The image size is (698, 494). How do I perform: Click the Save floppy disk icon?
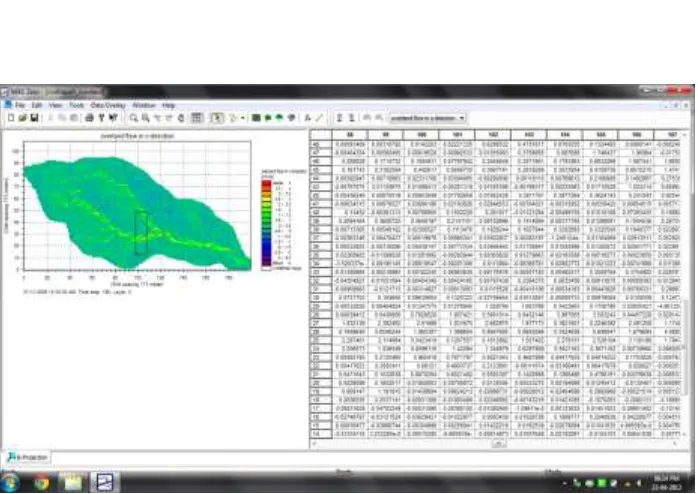point(34,118)
